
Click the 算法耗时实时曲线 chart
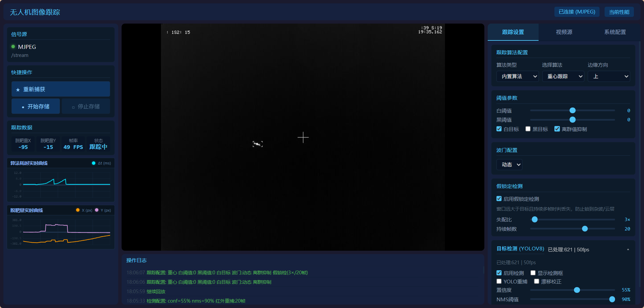click(61, 185)
